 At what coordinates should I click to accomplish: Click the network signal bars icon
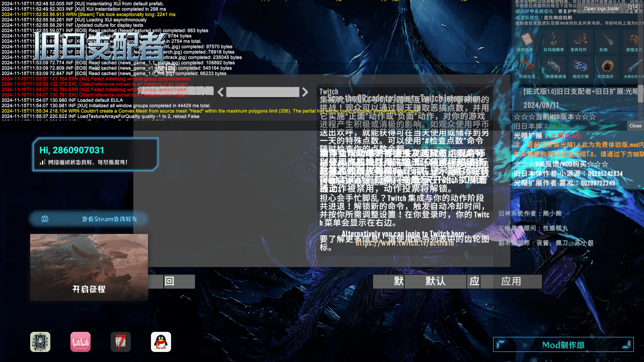coord(42,162)
